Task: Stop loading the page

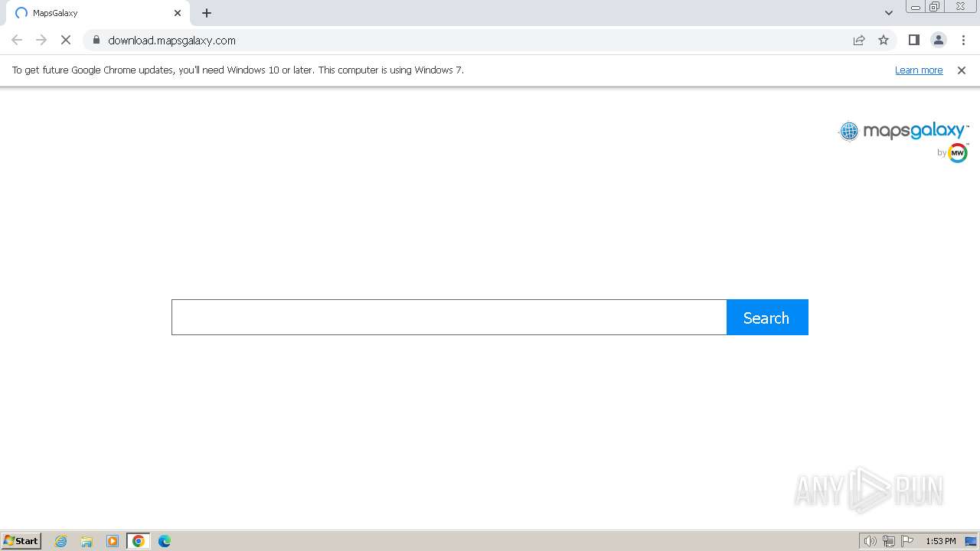Action: point(66,40)
